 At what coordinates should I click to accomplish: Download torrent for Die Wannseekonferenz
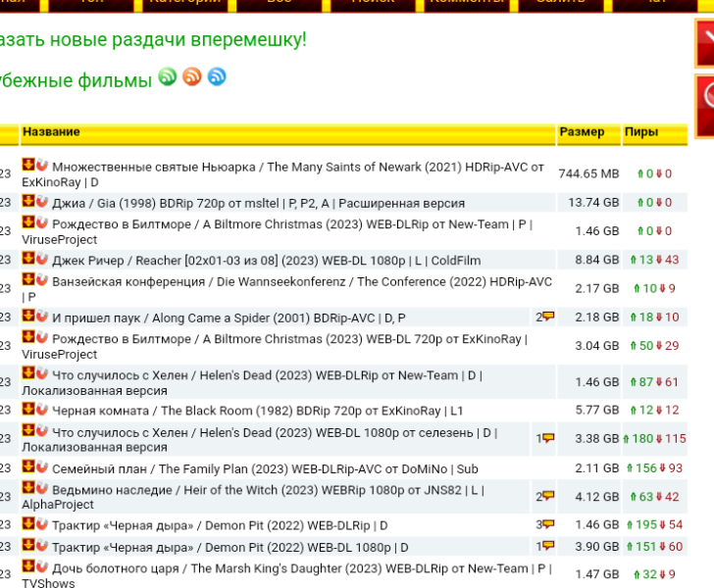click(28, 279)
